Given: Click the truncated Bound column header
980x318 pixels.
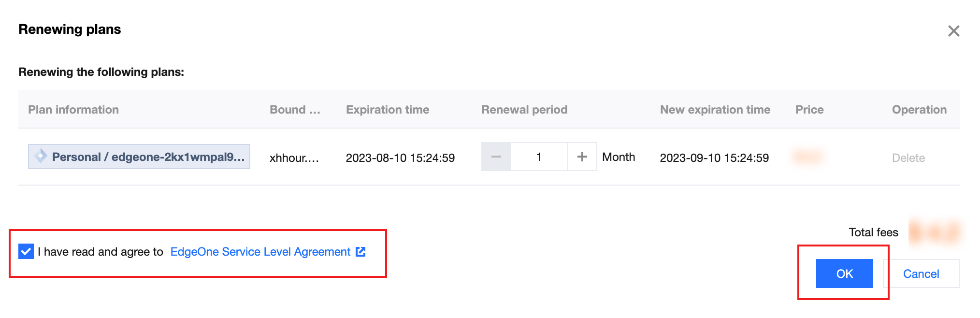Looking at the screenshot, I should pyautogui.click(x=295, y=110).
